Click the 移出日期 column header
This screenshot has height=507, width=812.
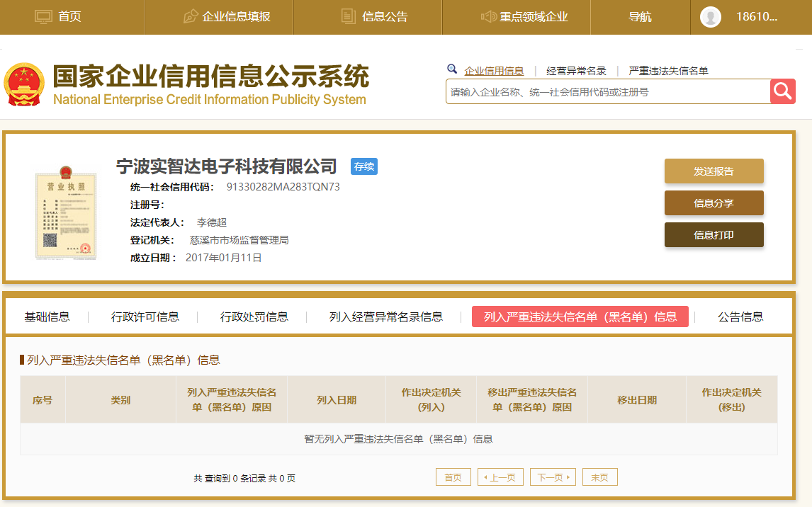(637, 400)
